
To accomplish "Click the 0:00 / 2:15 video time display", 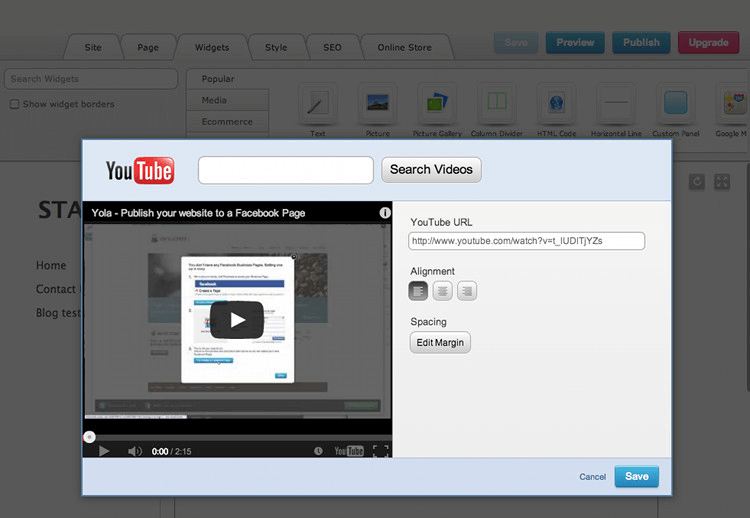I will tap(171, 451).
